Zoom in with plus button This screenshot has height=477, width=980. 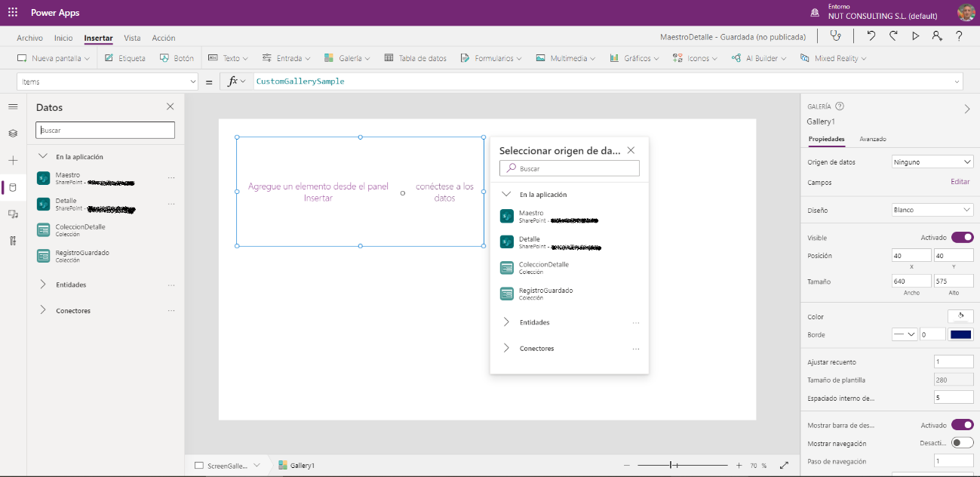739,466
